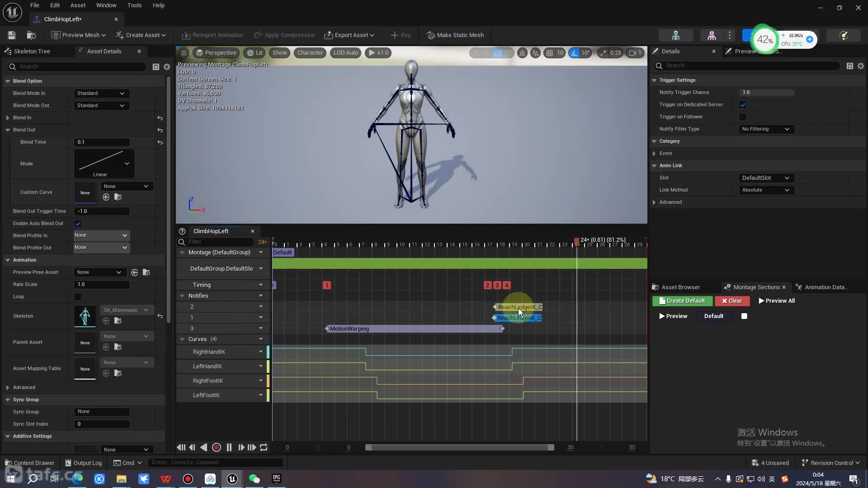Select the MotionWarping notify state
868x488 pixels.
point(415,329)
